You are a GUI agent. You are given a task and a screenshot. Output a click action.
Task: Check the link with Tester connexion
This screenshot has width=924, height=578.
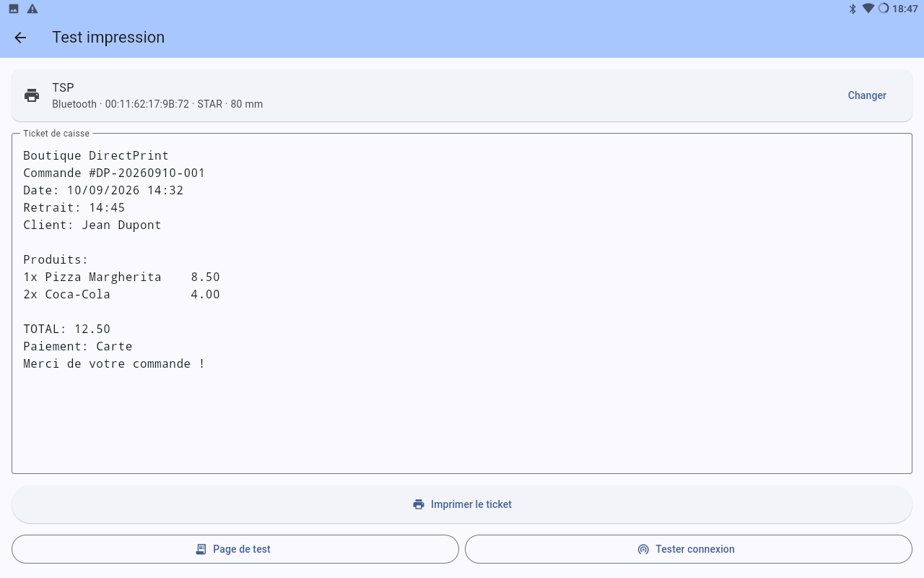[x=689, y=549]
